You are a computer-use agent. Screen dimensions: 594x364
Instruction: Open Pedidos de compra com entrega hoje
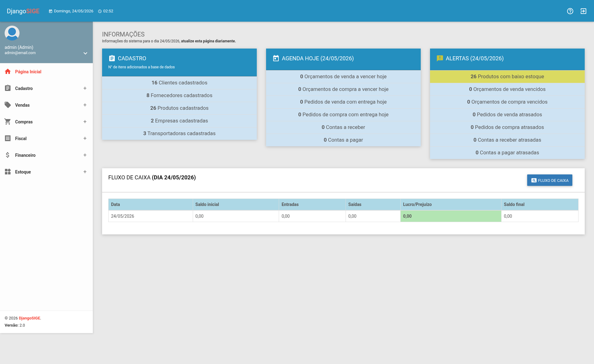(343, 115)
